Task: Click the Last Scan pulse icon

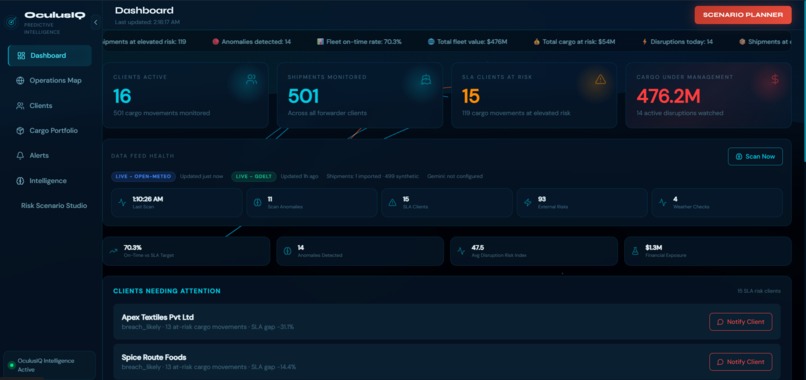Action: point(122,203)
